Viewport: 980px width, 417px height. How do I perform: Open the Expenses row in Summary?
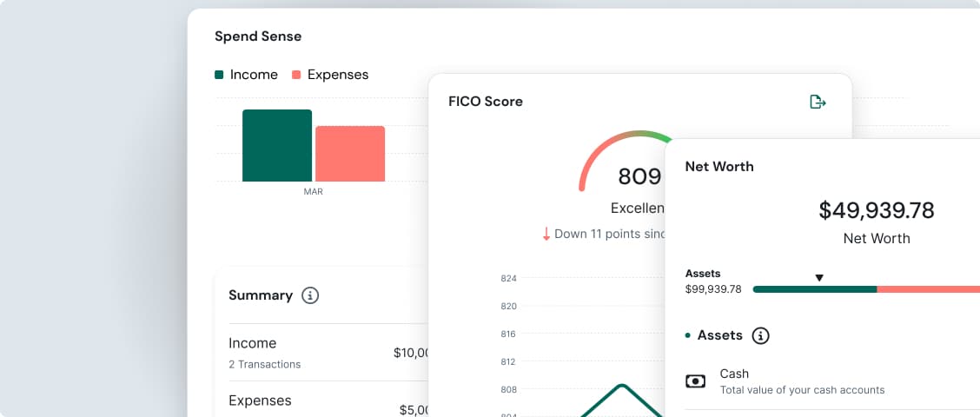click(x=328, y=400)
